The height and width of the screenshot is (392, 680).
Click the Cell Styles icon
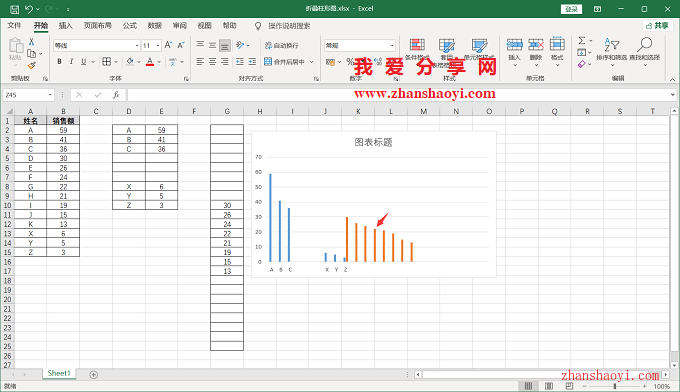click(479, 45)
